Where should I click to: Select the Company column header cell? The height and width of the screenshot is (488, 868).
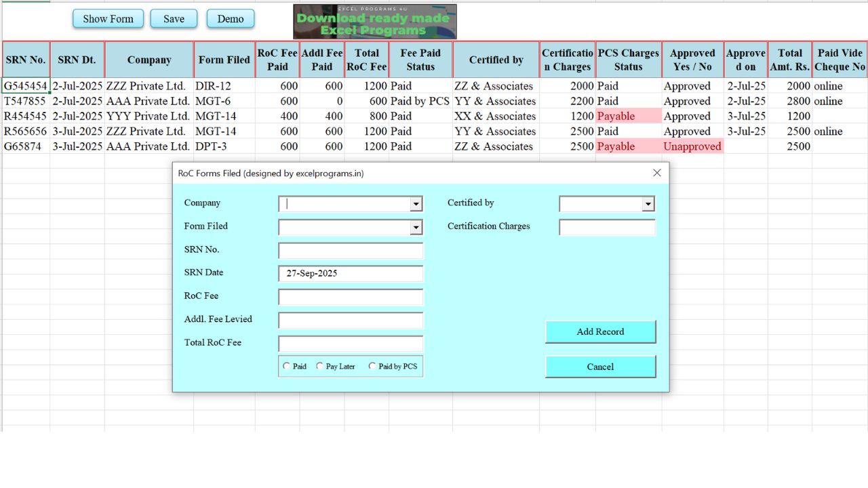click(149, 60)
